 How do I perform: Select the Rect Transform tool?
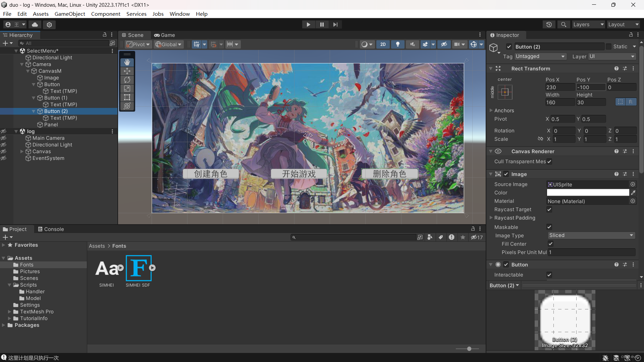coord(127,97)
